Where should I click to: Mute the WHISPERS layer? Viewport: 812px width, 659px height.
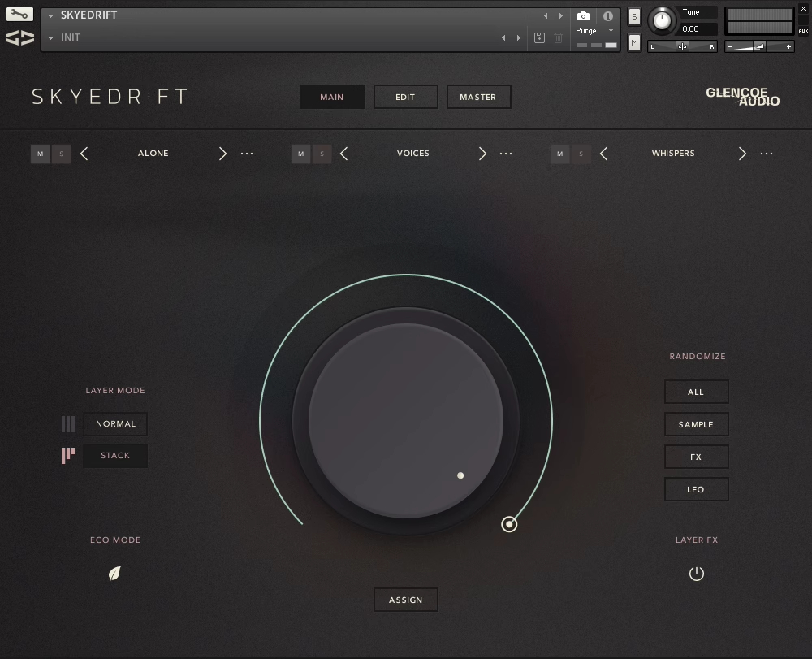pyautogui.click(x=559, y=154)
